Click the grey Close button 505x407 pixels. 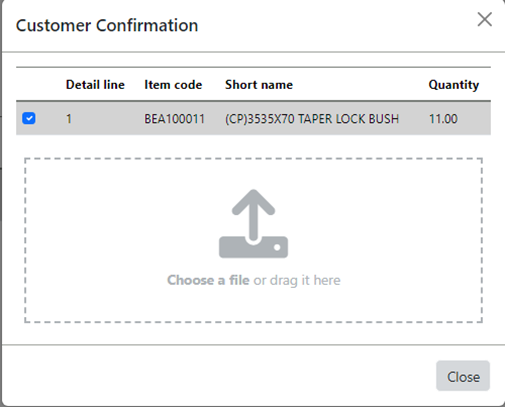[463, 376]
